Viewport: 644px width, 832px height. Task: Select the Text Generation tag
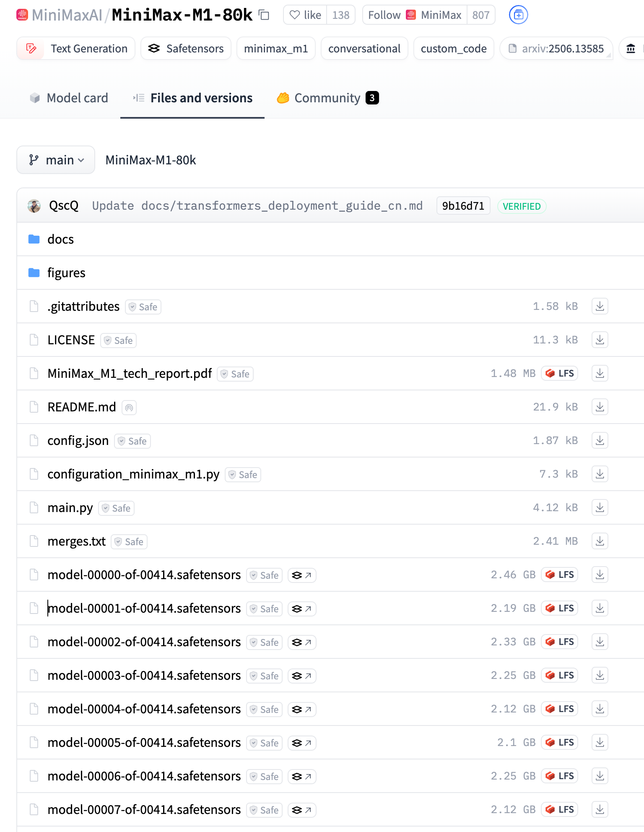click(76, 49)
